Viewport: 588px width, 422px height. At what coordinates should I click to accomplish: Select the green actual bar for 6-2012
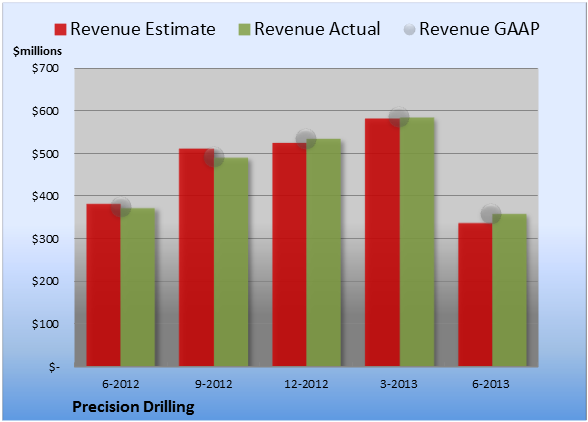click(x=138, y=287)
